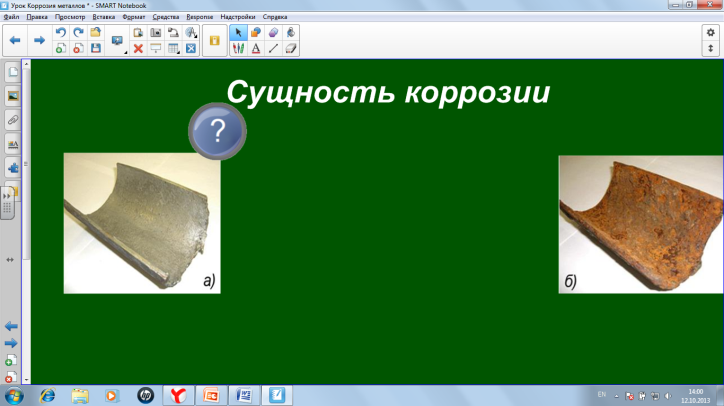Open Attachments paperclip side tab
The image size is (724, 406).
[x=12, y=120]
